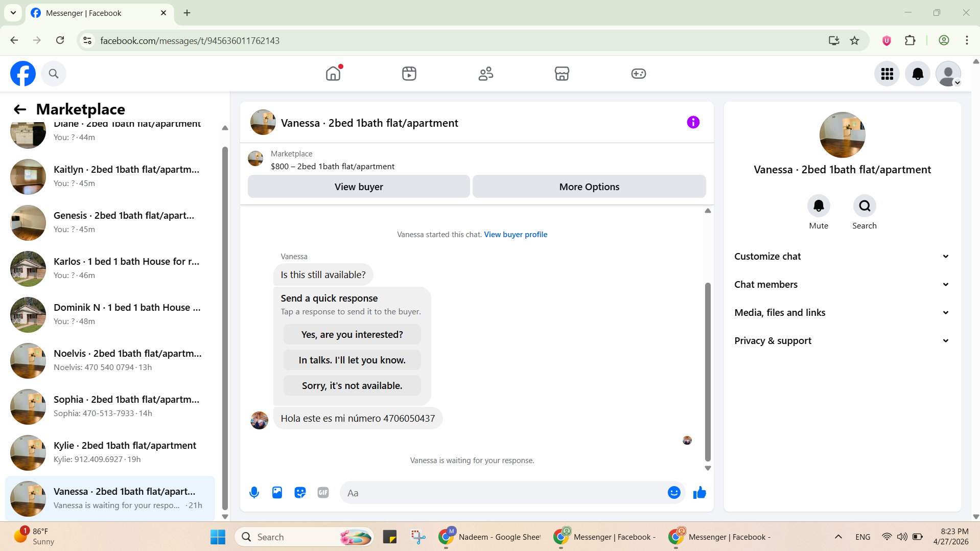Select the Messenger | Facebook browser tab
Viewport: 980px width, 551px height.
coord(100,13)
